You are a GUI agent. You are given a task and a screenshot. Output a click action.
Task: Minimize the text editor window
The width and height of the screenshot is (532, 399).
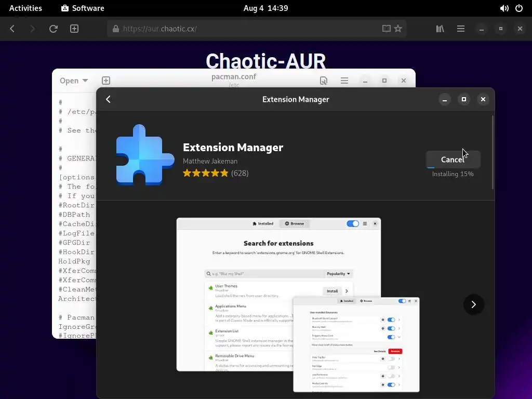pyautogui.click(x=365, y=81)
